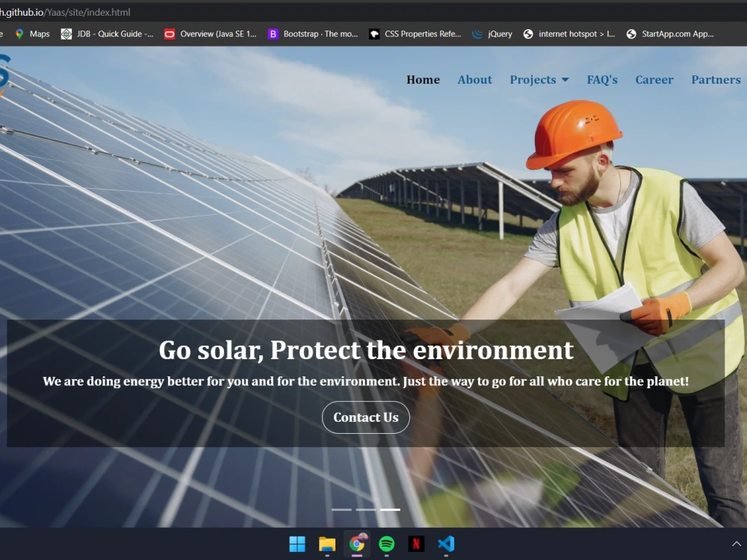
Task: Open the jQuery bookmark
Action: pyautogui.click(x=492, y=34)
